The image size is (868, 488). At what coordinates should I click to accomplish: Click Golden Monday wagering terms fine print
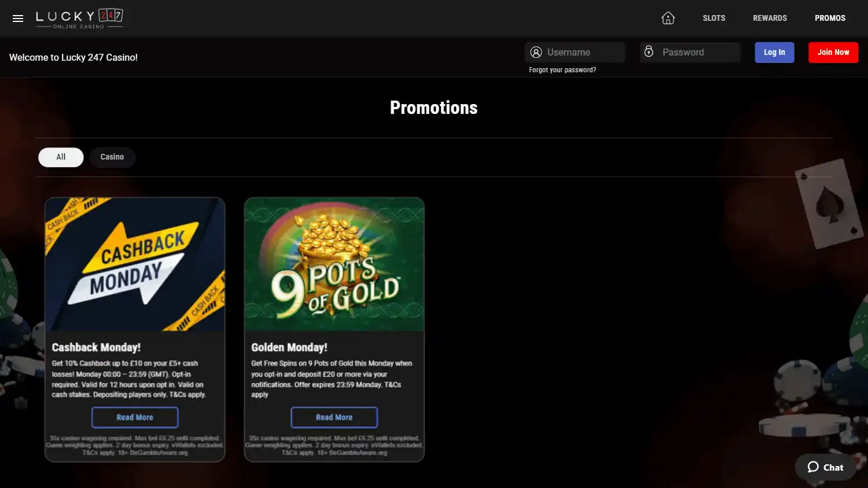(x=334, y=446)
